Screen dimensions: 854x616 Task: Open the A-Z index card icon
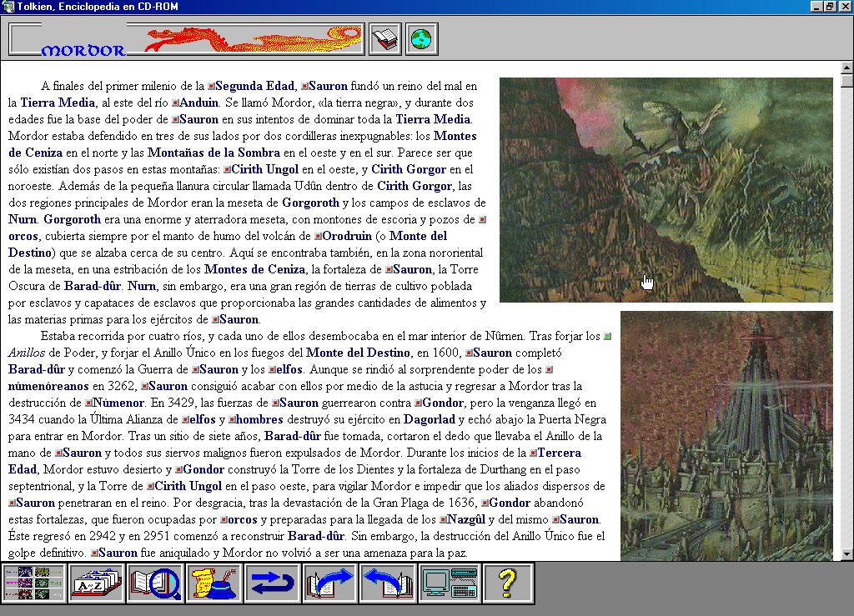(97, 583)
